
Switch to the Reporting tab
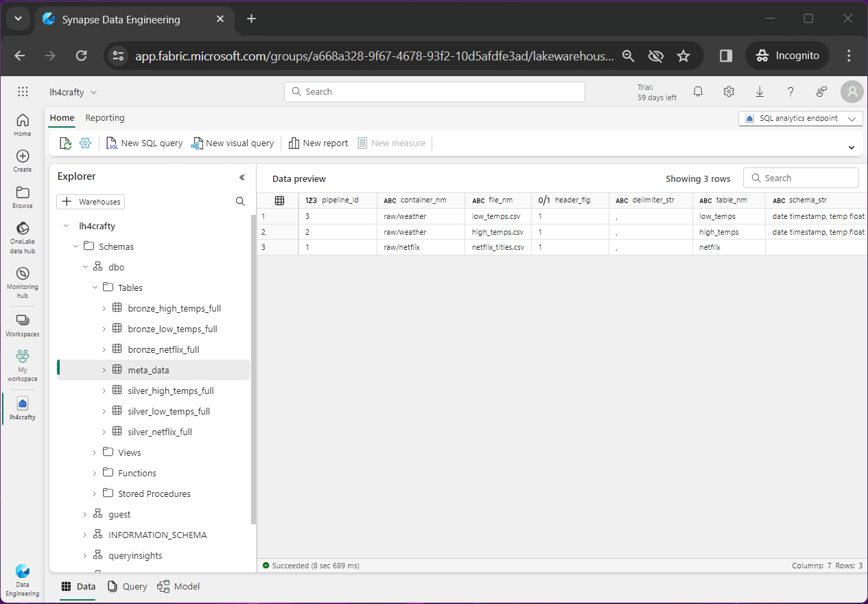105,118
